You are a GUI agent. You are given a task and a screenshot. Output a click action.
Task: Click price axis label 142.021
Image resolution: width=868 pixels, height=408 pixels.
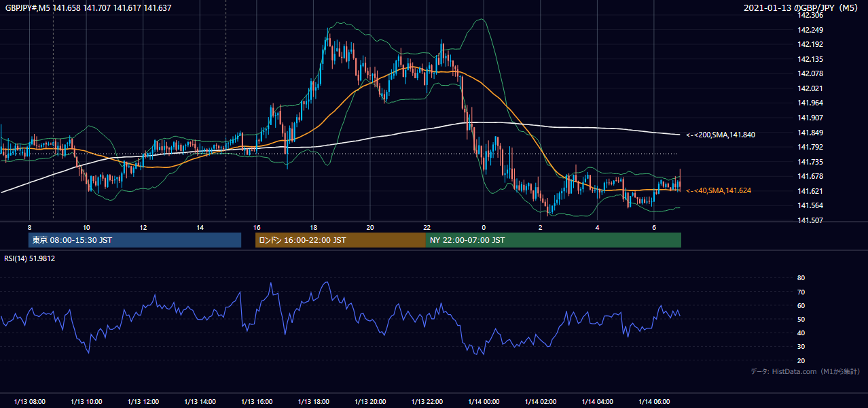[x=810, y=88]
